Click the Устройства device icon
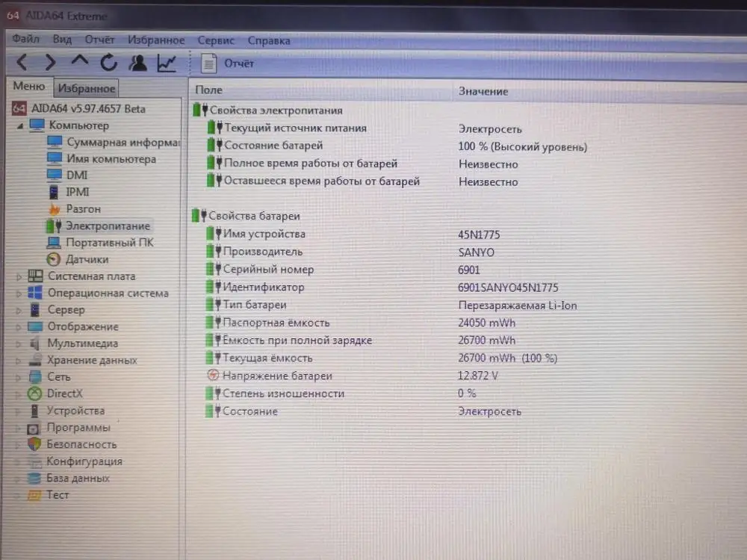Viewport: 747px width, 560px height. point(34,411)
